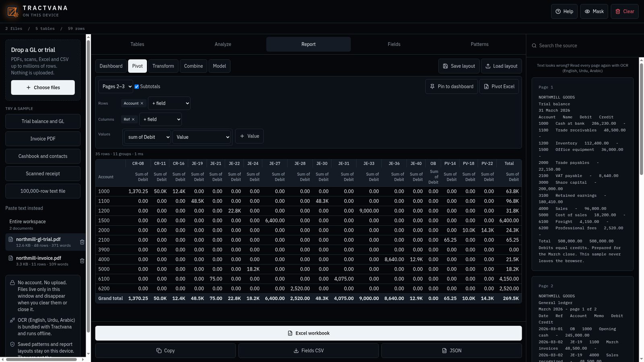
Task: Click Choose files button
Action: point(43,88)
